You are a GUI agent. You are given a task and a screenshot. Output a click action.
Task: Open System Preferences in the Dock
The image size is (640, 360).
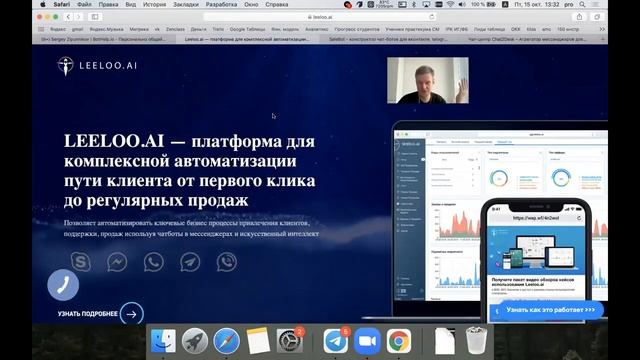pos(289,341)
